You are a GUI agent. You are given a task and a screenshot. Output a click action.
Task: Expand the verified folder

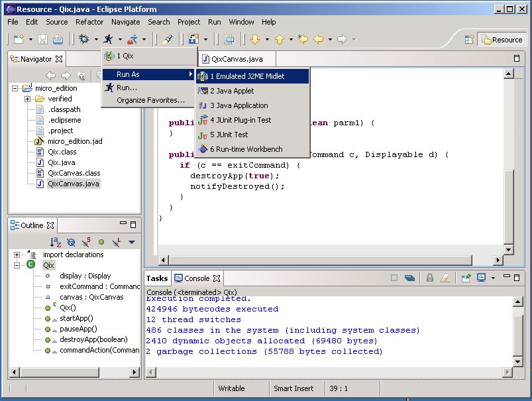coord(27,99)
